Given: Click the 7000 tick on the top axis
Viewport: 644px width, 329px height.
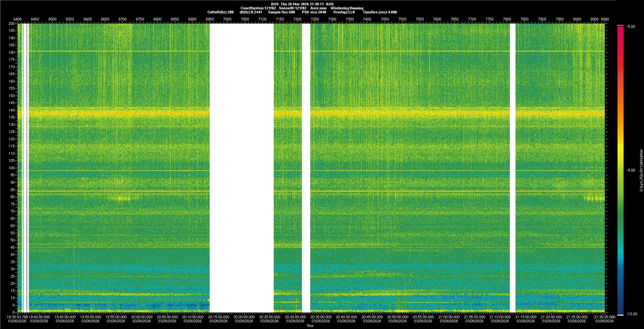Looking at the screenshot, I should pos(227,19).
